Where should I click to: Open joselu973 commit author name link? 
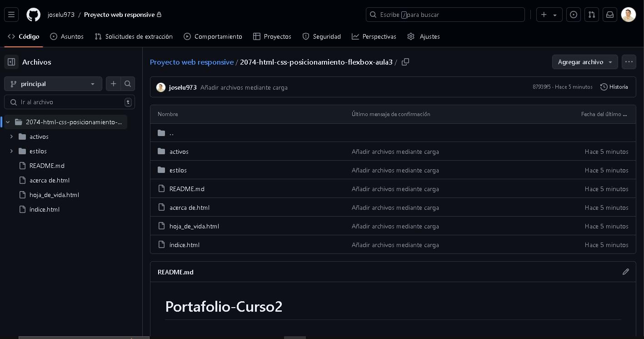183,87
